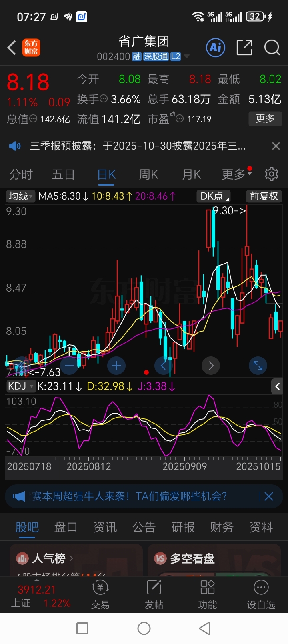Image resolution: width=288 pixels, height=644 pixels.
Task: Go back using the back arrow
Action: click(x=12, y=48)
